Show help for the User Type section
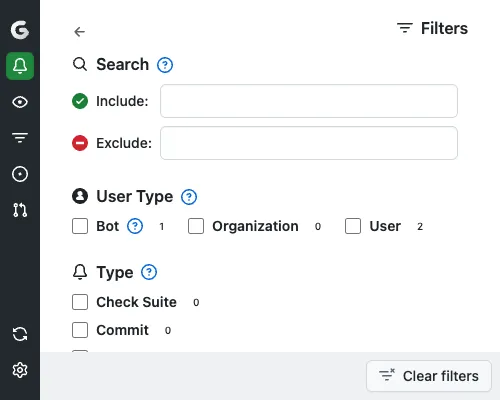500x400 pixels. pyautogui.click(x=189, y=197)
